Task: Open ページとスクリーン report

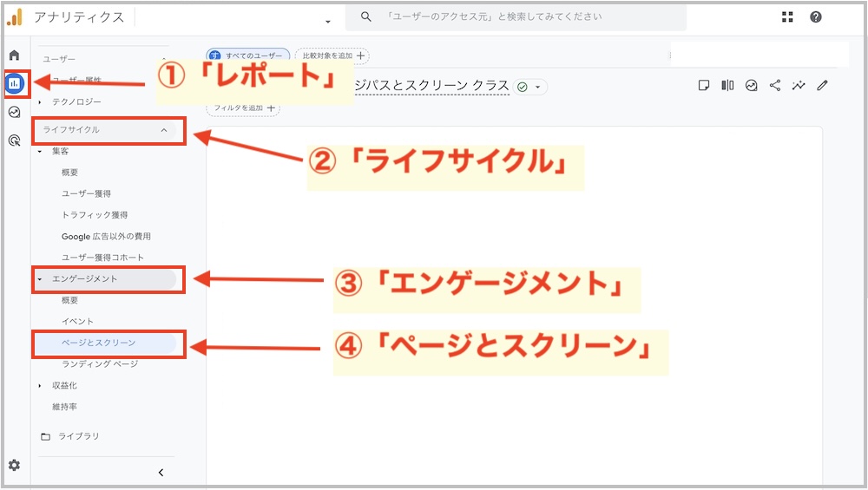Action: [x=99, y=343]
